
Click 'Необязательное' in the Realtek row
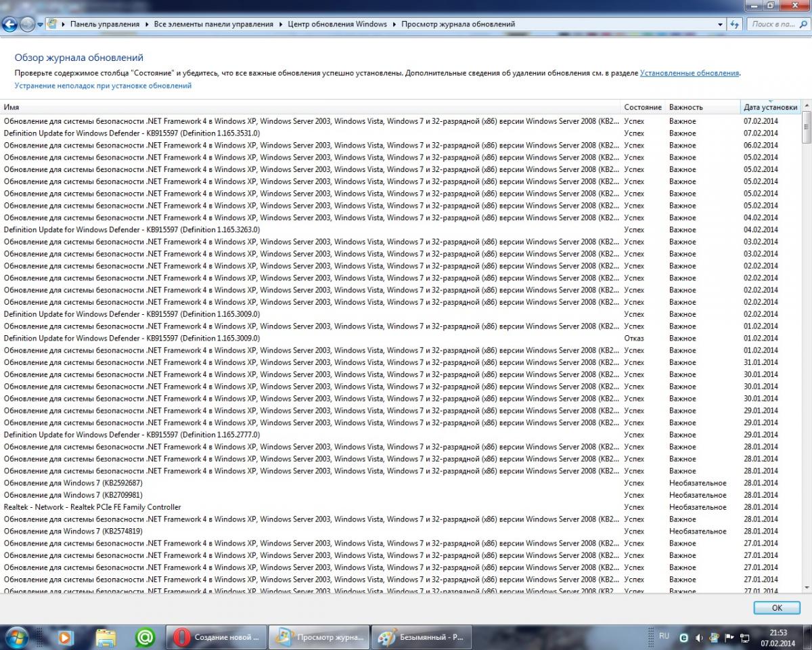tap(698, 507)
